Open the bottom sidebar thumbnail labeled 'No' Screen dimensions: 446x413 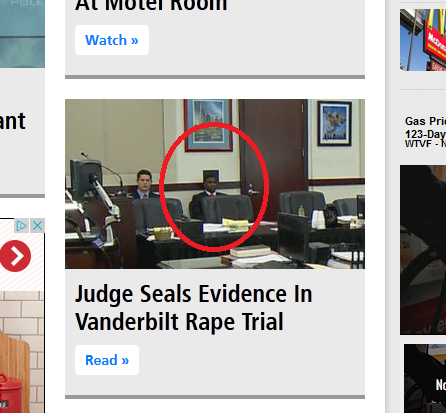click(425, 379)
